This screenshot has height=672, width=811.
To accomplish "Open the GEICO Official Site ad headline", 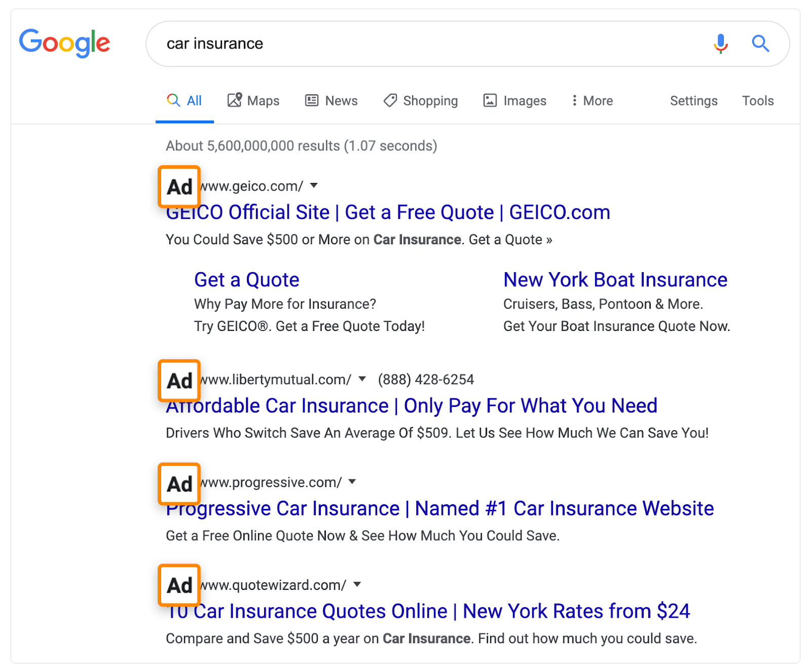I will tap(388, 212).
